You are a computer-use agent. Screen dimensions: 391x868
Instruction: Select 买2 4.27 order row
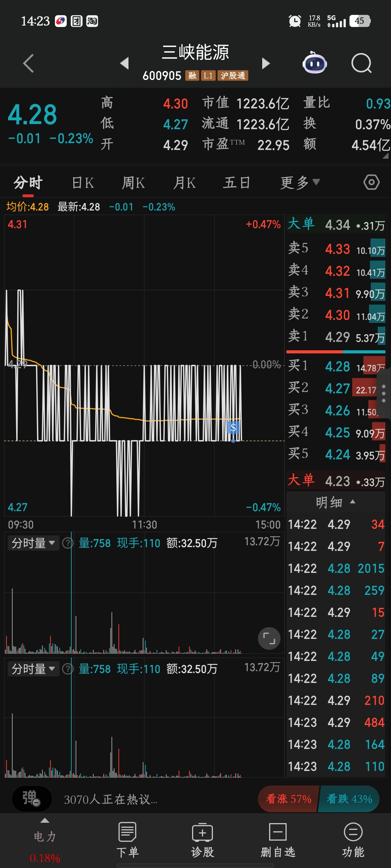[336, 388]
